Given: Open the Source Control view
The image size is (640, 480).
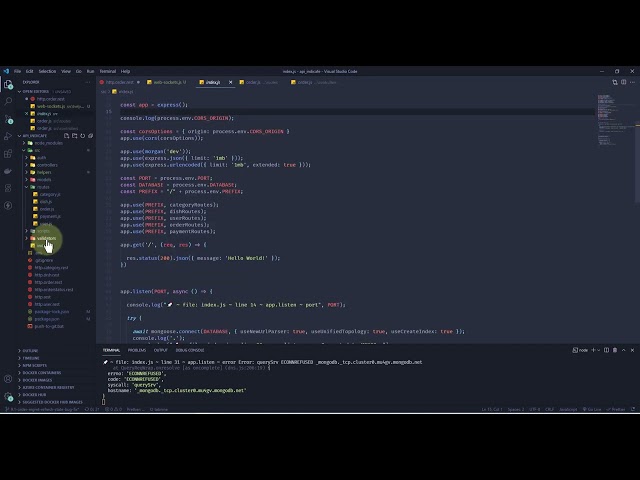Looking at the screenshot, I should pyautogui.click(x=8, y=119).
